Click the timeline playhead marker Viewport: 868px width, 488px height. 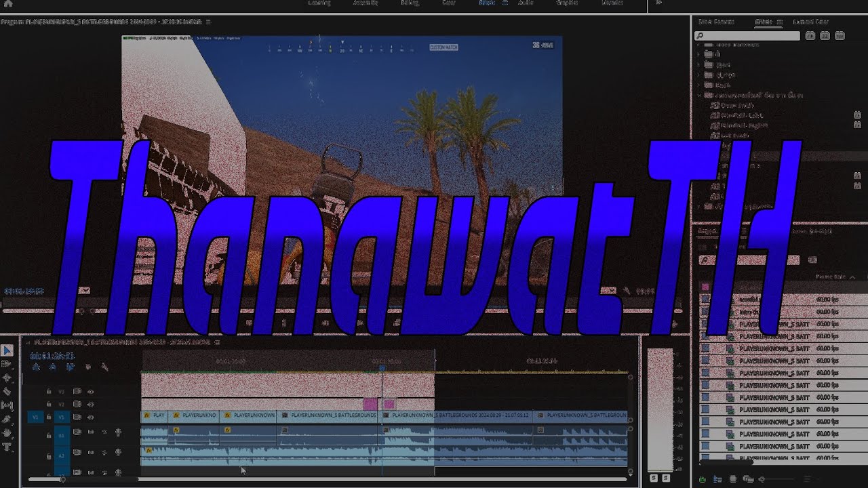382,367
